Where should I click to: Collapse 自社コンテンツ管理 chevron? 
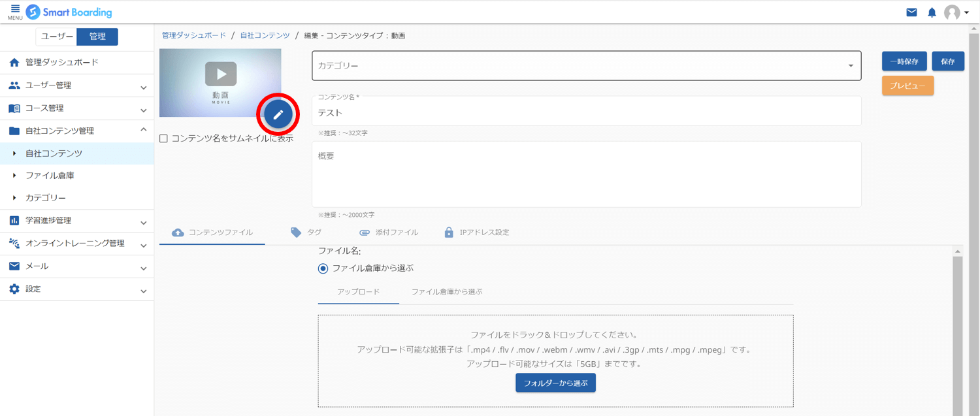144,130
